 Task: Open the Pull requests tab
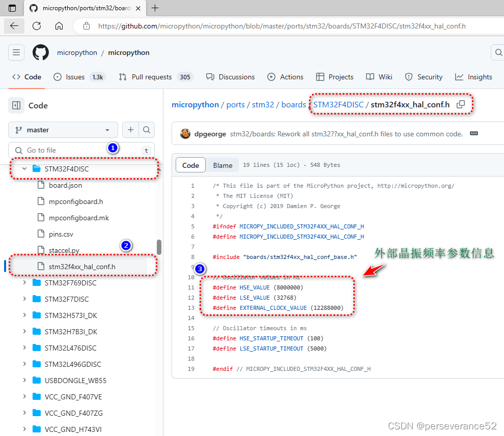tap(156, 77)
